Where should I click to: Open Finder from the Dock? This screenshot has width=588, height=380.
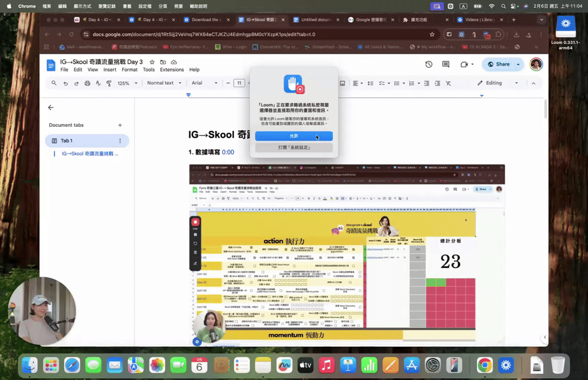[x=30, y=366]
